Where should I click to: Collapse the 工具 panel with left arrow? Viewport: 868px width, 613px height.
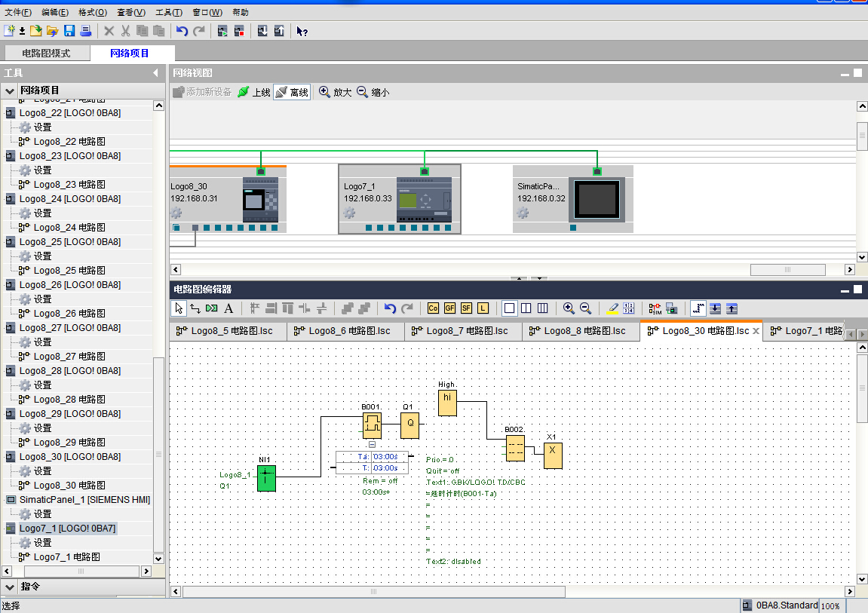pos(155,73)
